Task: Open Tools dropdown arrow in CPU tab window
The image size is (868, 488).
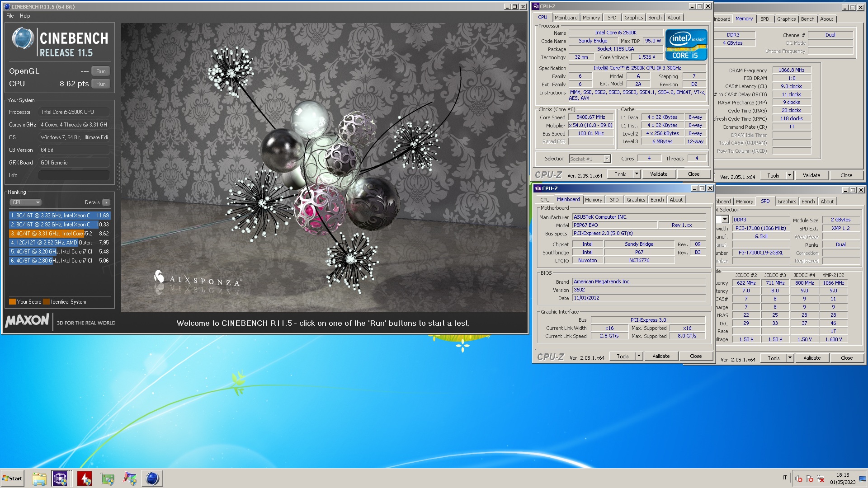Action: 637,174
